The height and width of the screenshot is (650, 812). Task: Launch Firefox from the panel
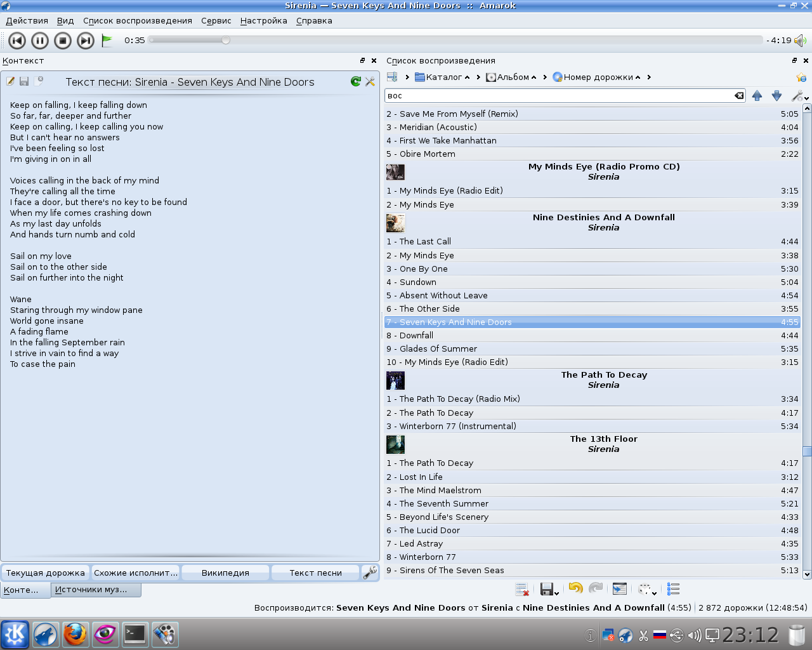[75, 634]
